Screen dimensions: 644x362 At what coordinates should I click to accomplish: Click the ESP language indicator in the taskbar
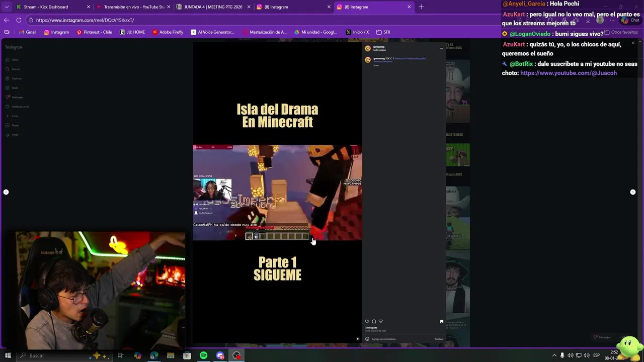[x=597, y=355]
